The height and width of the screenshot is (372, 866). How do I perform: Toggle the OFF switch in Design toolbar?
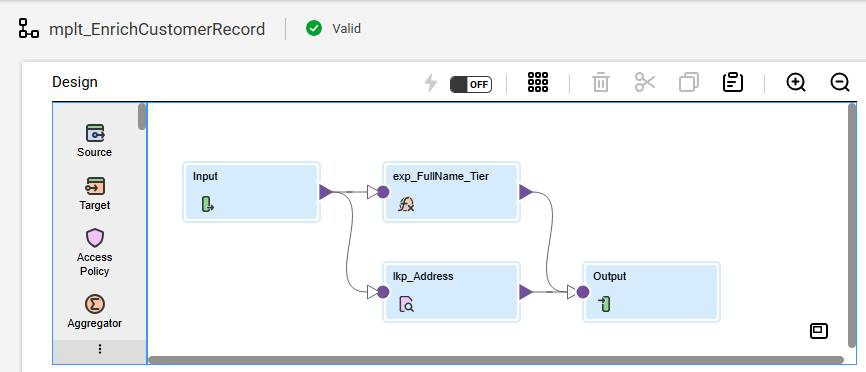point(471,84)
